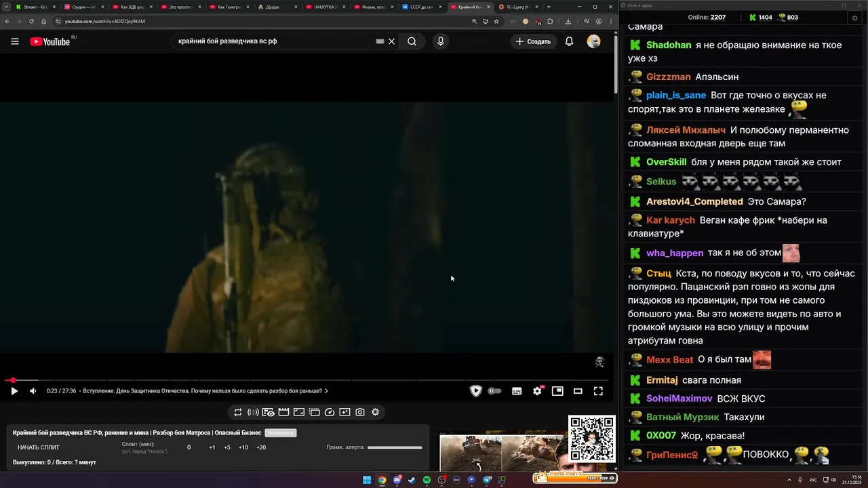Click the address bar URL

104,21
